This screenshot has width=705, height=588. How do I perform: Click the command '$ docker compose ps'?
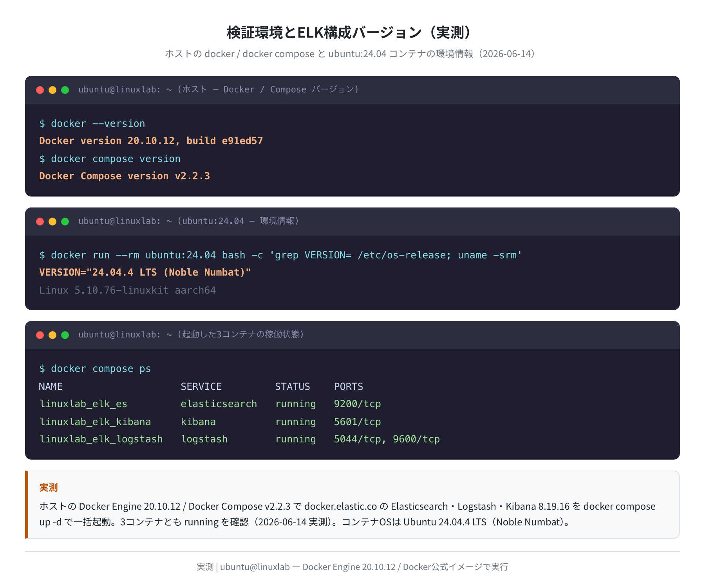pos(95,369)
